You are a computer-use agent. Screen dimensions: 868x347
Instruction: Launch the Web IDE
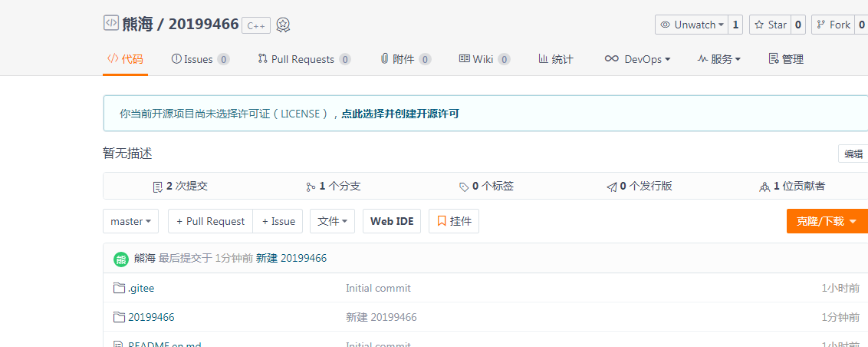pos(392,221)
